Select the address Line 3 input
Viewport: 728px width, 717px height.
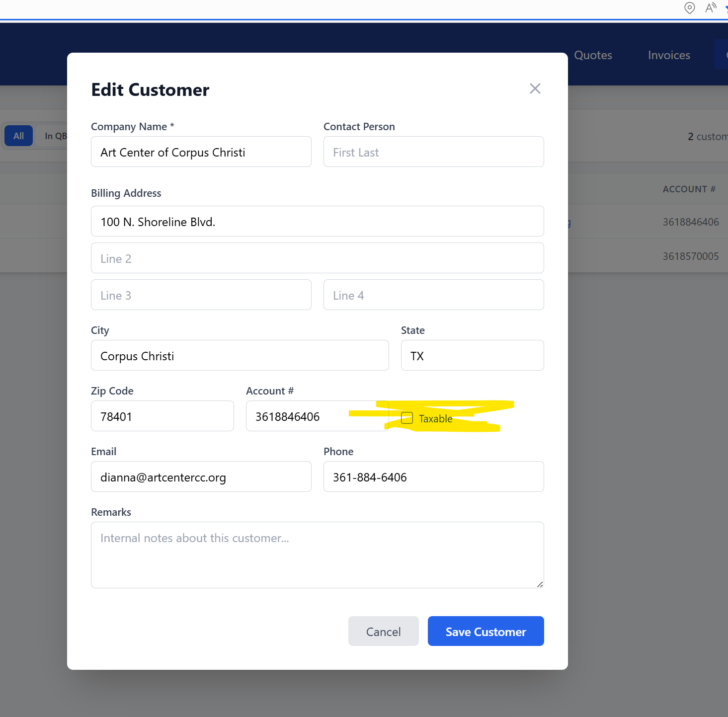[201, 295]
